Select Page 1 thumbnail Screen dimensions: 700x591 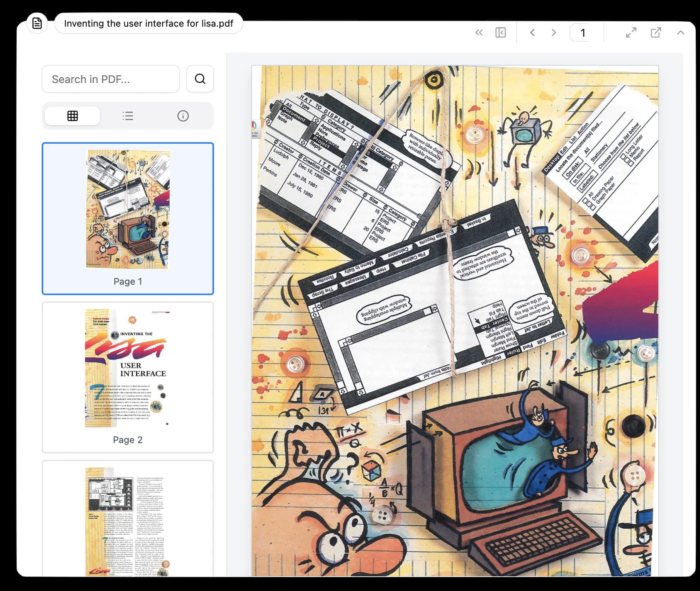[x=128, y=219]
